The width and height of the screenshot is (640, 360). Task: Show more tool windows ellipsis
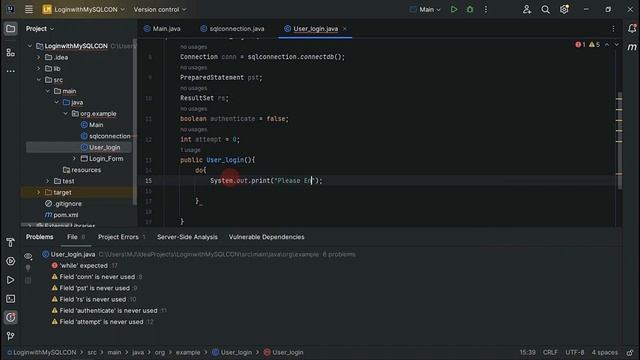11,71
